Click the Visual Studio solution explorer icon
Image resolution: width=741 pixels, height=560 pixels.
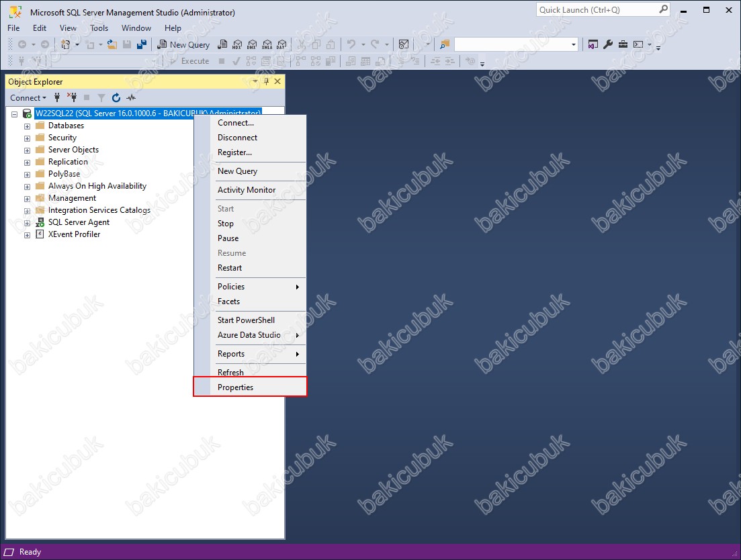(593, 44)
